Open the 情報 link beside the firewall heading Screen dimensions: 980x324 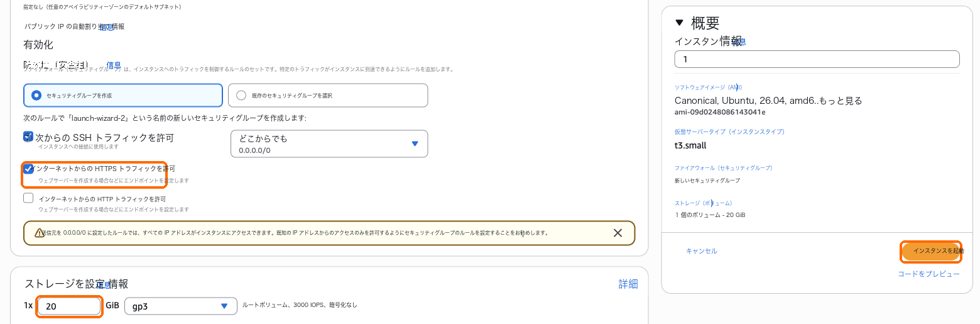[x=114, y=65]
